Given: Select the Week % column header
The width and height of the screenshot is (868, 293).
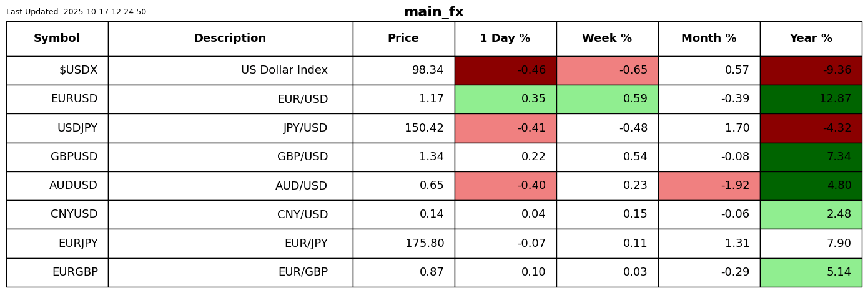Looking at the screenshot, I should pyautogui.click(x=607, y=39).
